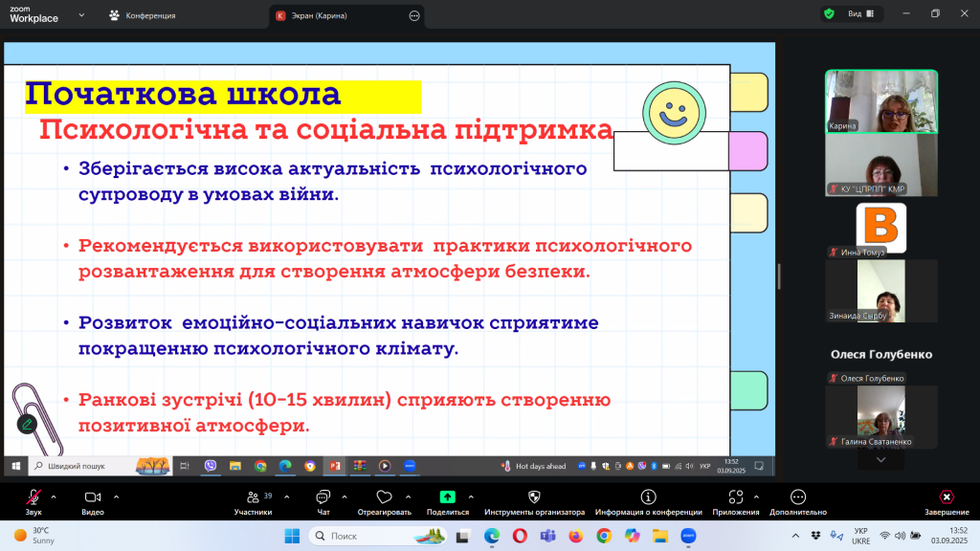Click the red Завершение end meeting button

pos(946,497)
